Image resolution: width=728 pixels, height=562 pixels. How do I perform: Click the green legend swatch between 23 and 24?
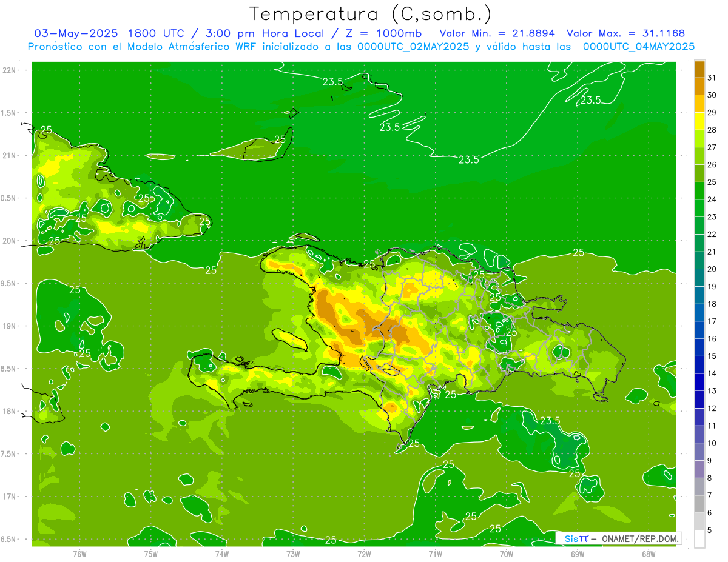click(x=699, y=208)
